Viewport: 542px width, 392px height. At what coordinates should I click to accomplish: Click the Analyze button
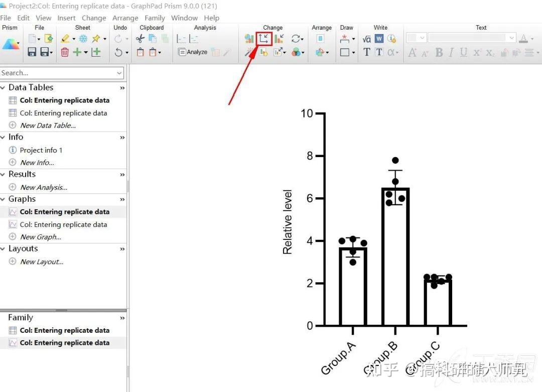tap(193, 52)
